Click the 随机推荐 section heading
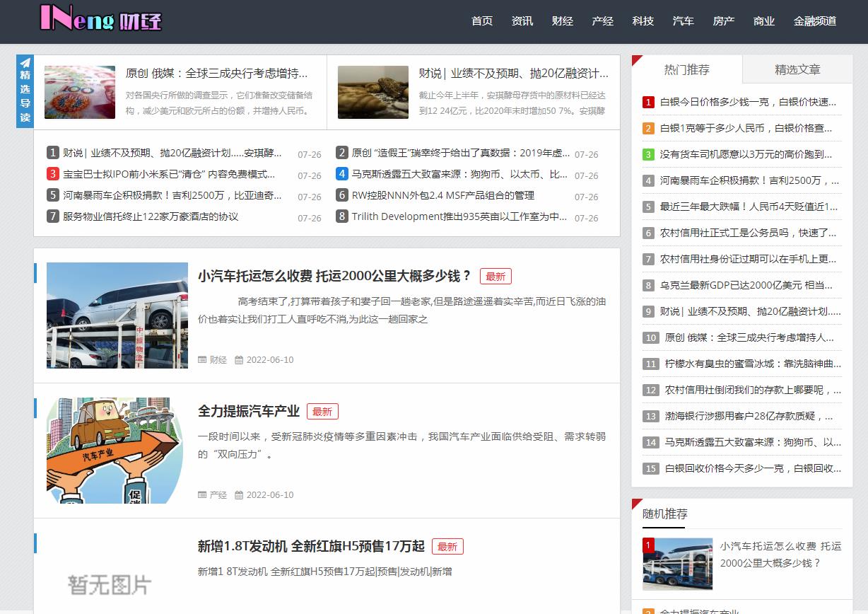Viewport: 868px width, 614px height. point(664,514)
